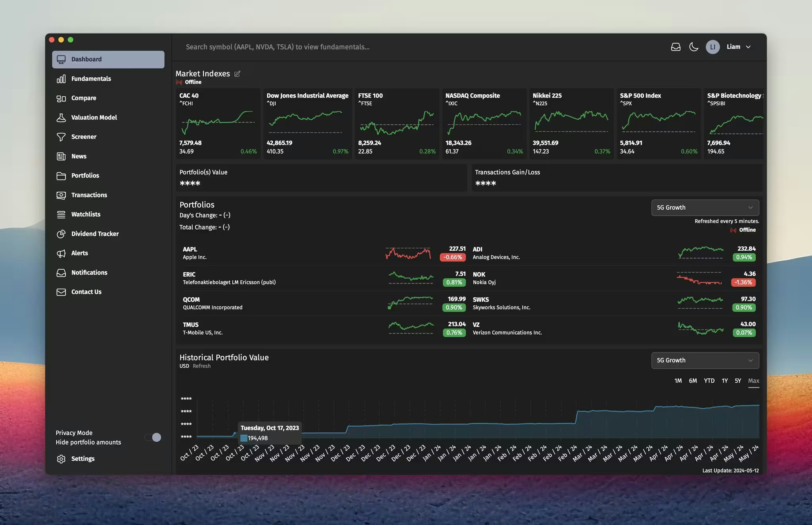
Task: Select the 1M chart range
Action: 678,381
